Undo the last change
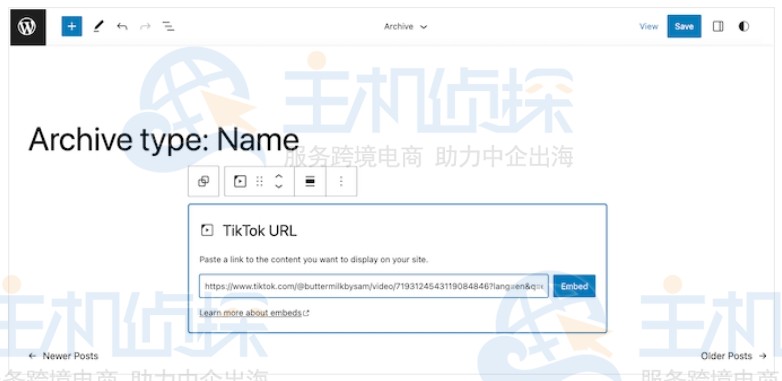Image resolution: width=782 pixels, height=381 pixels. (x=122, y=26)
